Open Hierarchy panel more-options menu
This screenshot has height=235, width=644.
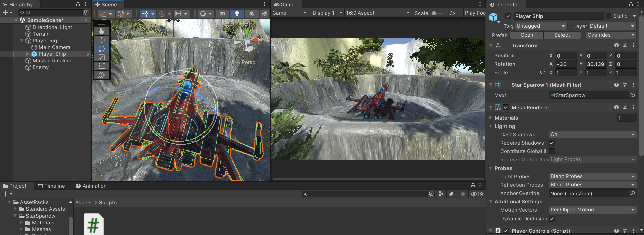(x=85, y=4)
